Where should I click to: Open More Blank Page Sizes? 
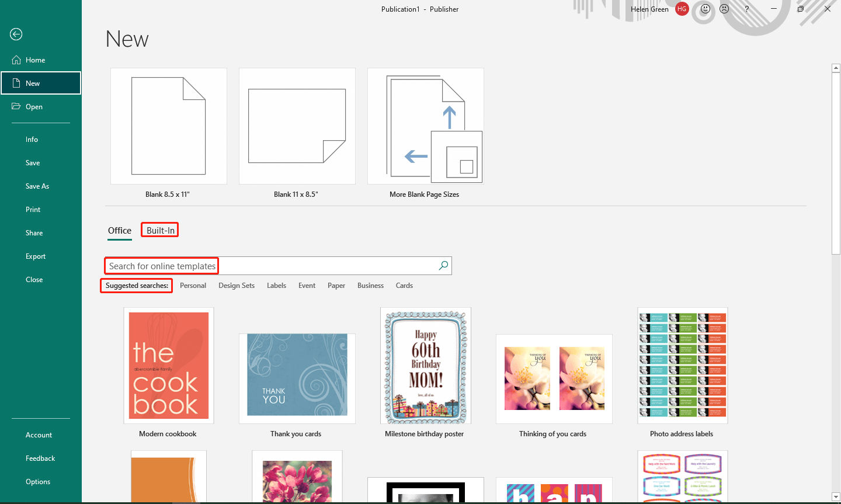click(426, 126)
